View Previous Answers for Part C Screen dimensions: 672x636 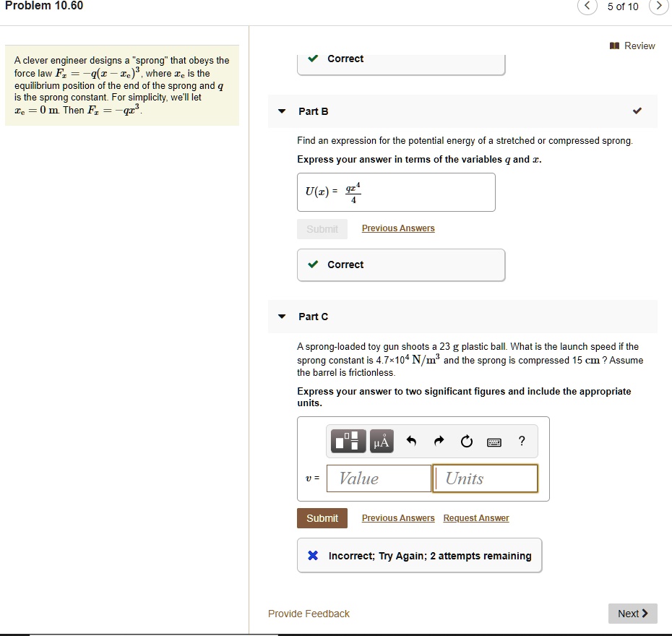(x=398, y=518)
